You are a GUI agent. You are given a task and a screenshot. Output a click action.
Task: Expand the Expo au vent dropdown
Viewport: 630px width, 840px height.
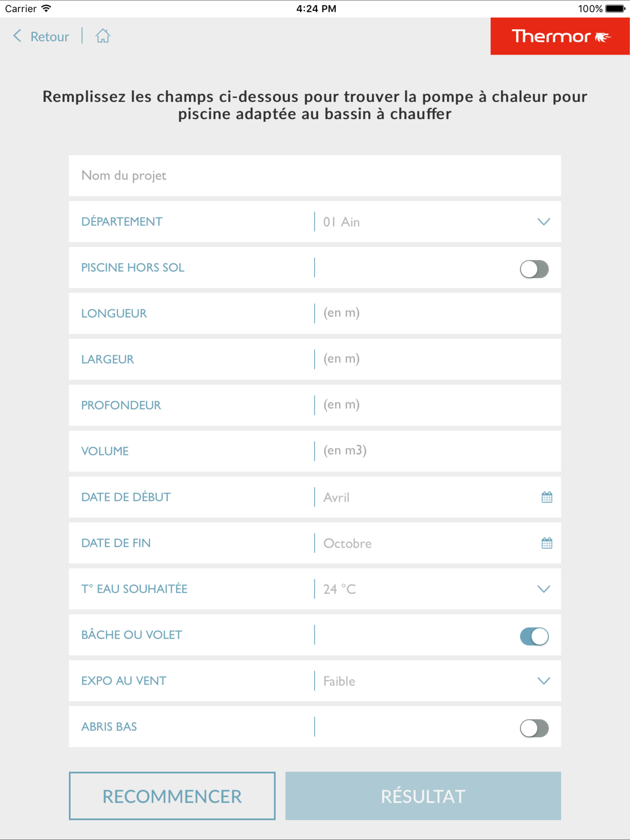point(543,681)
